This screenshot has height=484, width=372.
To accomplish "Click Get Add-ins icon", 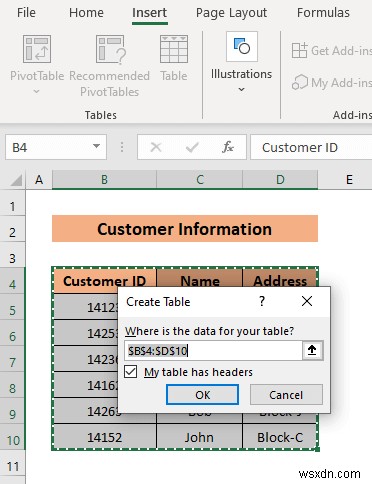I will (299, 51).
